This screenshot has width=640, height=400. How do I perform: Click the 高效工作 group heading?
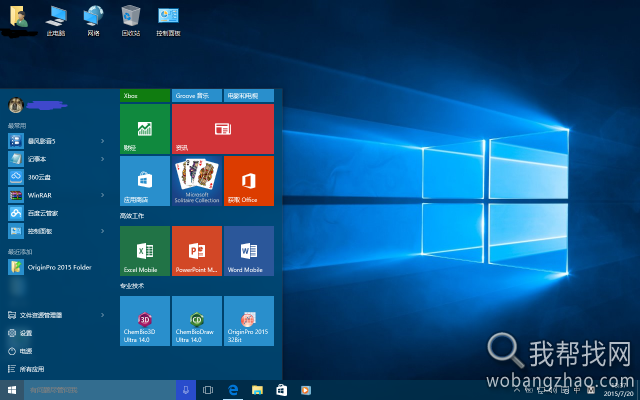click(x=132, y=216)
